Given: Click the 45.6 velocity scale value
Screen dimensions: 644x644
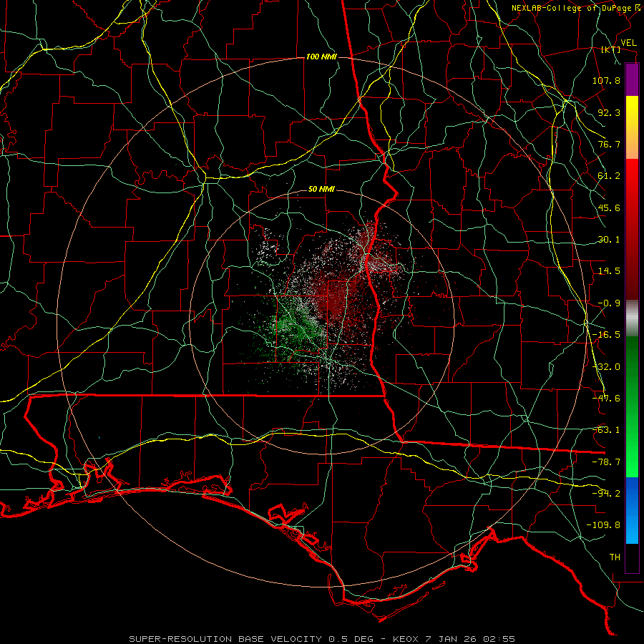Looking at the screenshot, I should (x=609, y=208).
